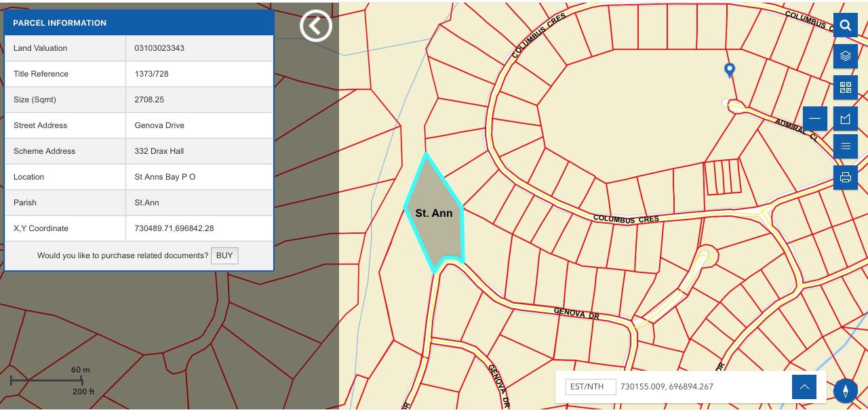Open the map search tool
868x410 pixels.
845,26
